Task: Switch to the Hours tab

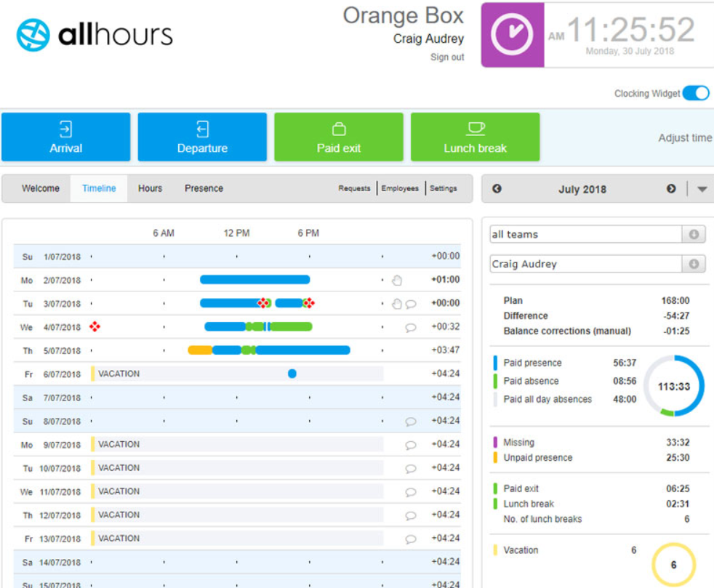Action: tap(151, 188)
